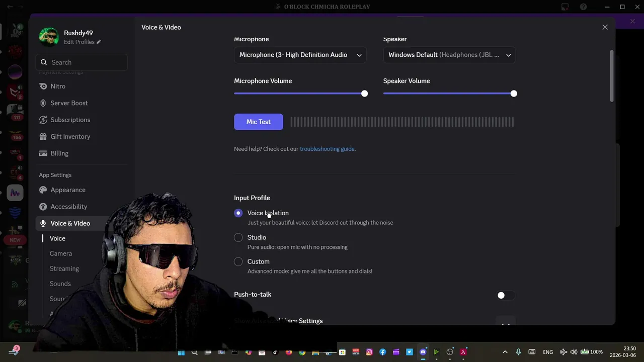Viewport: 644px width, 362px height.
Task: Click the Appearance palette icon
Action: click(43, 190)
